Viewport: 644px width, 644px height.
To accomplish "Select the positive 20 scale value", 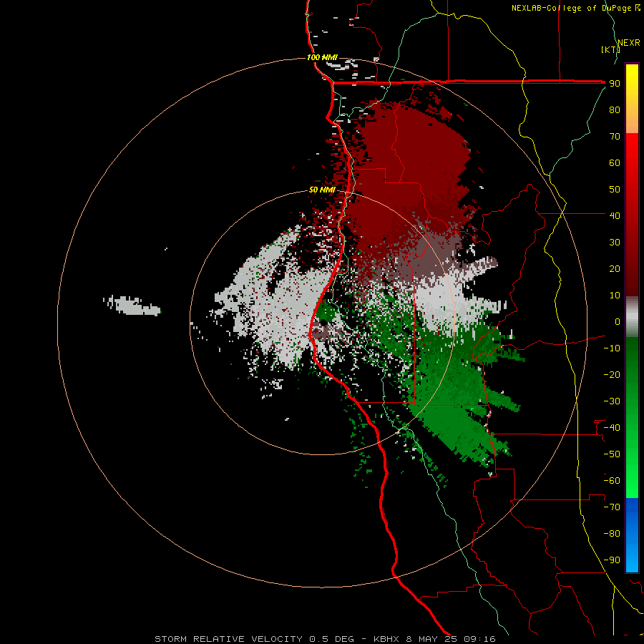I will tap(615, 268).
